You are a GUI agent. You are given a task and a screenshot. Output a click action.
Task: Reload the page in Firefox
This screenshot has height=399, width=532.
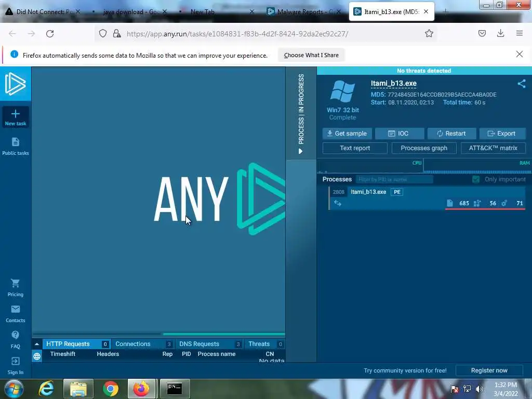click(x=50, y=34)
